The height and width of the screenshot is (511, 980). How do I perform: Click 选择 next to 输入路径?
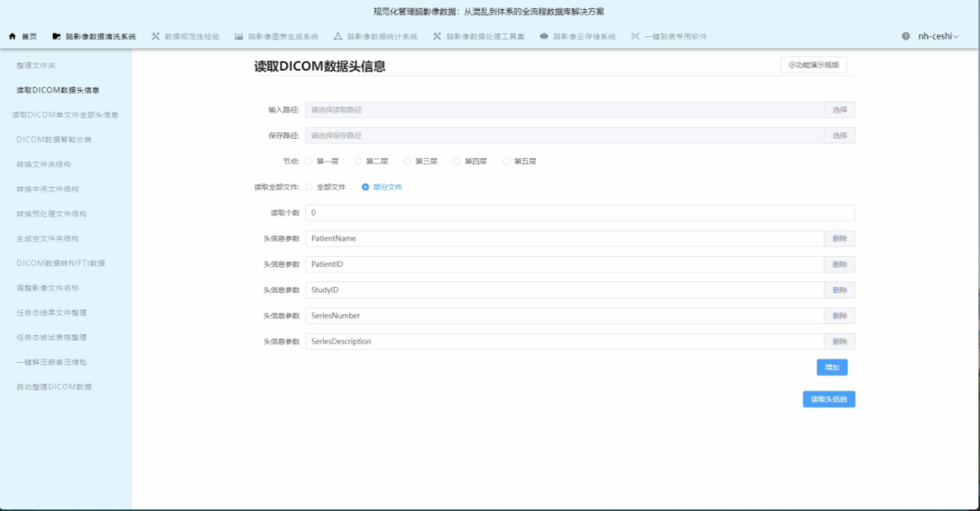839,110
